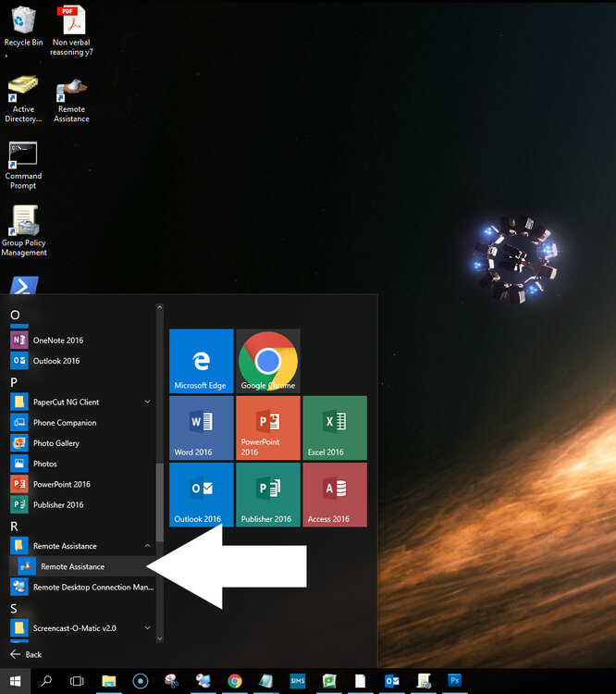Click the app list scroll-up arrow
Screen dimensions: 616x694
click(160, 306)
